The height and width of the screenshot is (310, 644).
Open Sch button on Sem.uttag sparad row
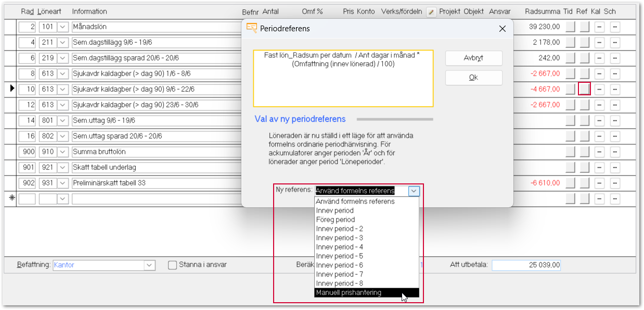coord(615,136)
